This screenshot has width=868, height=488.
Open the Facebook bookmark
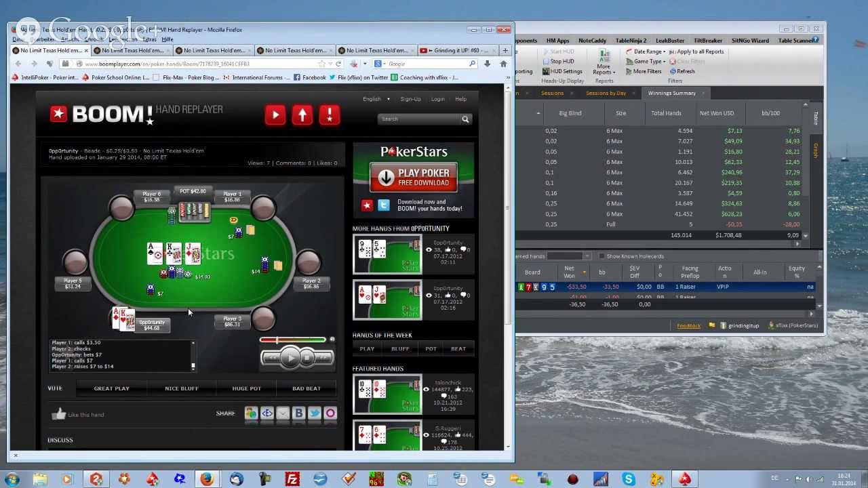coord(309,77)
